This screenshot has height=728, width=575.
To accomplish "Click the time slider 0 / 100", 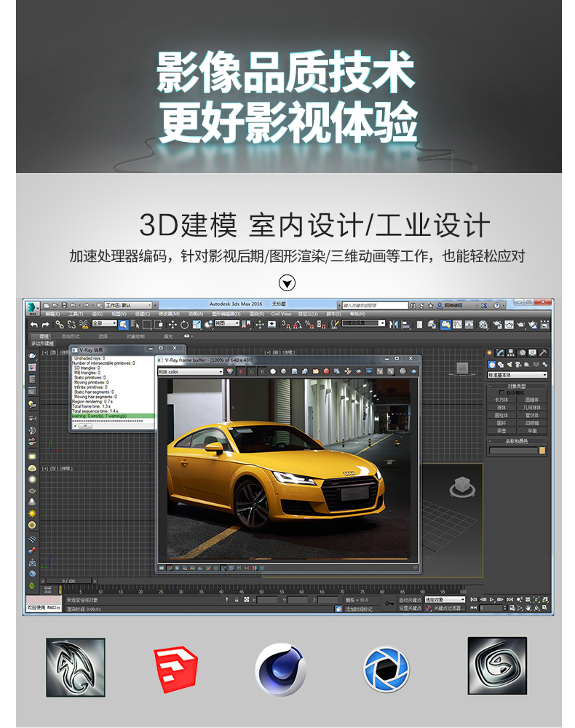I will point(68,581).
